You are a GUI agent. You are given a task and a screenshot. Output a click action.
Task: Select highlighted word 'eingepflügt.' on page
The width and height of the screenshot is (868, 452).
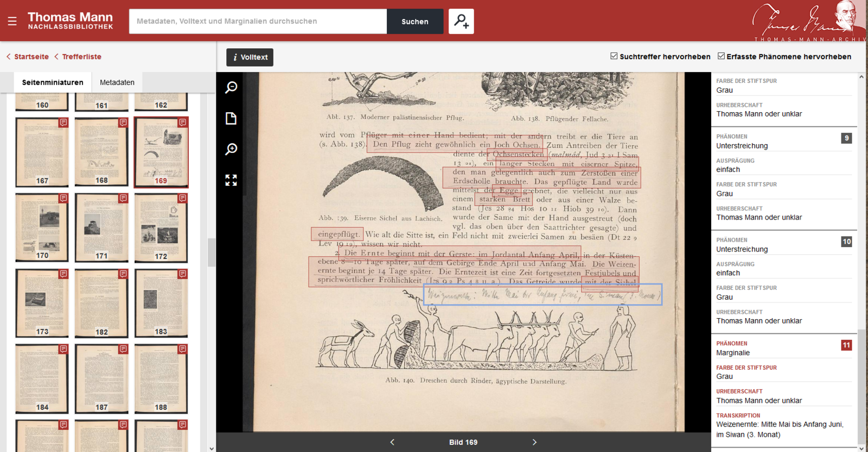point(337,234)
